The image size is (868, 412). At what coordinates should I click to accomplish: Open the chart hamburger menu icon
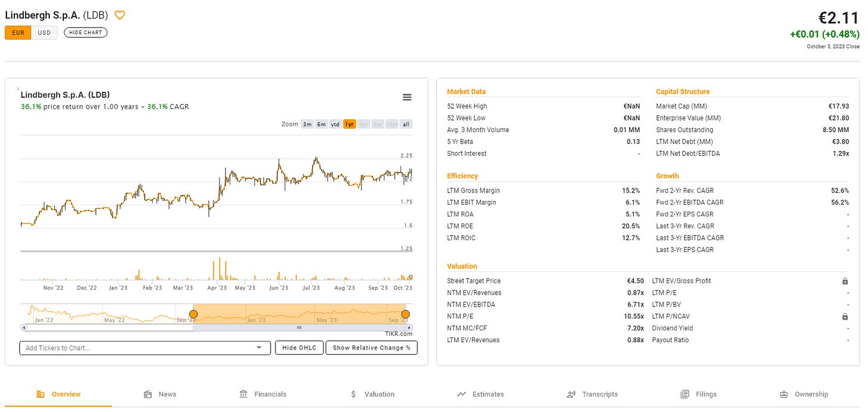coord(407,97)
